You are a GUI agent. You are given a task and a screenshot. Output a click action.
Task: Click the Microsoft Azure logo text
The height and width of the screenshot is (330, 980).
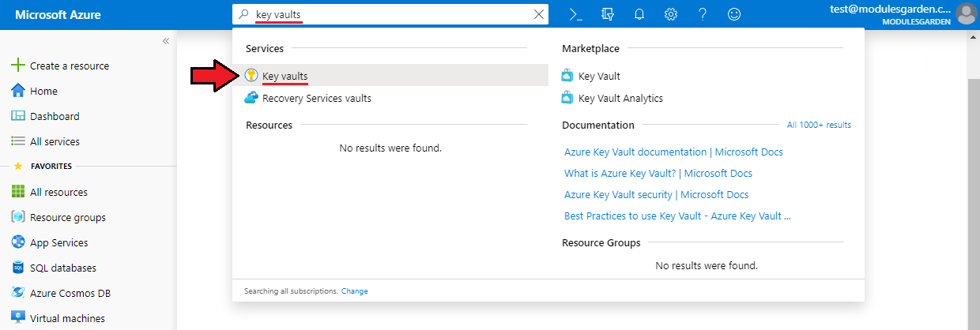coord(58,14)
